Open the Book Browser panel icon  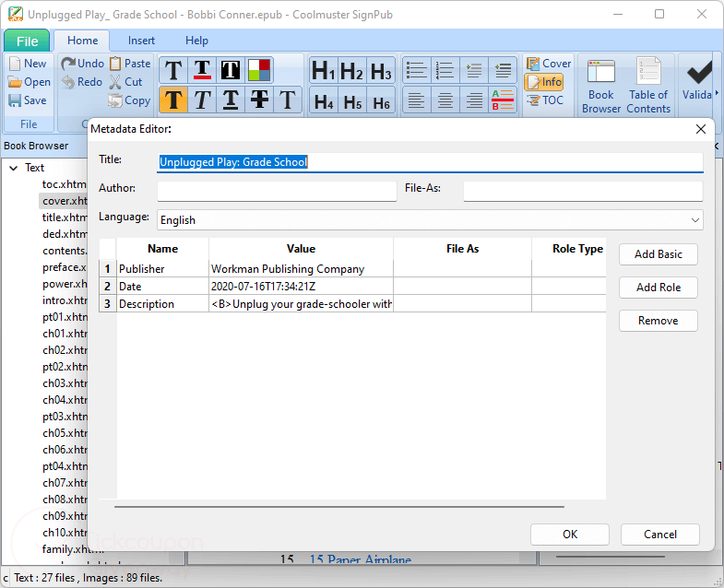pyautogui.click(x=601, y=87)
